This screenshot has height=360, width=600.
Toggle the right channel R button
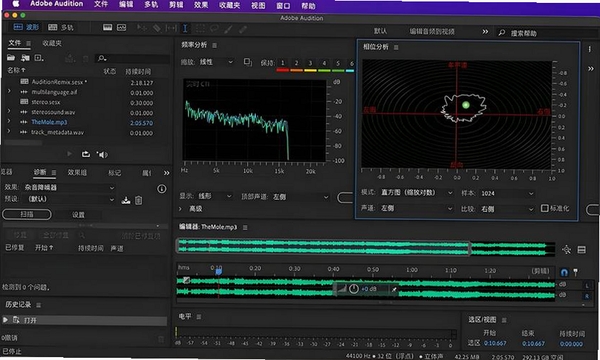pyautogui.click(x=587, y=296)
